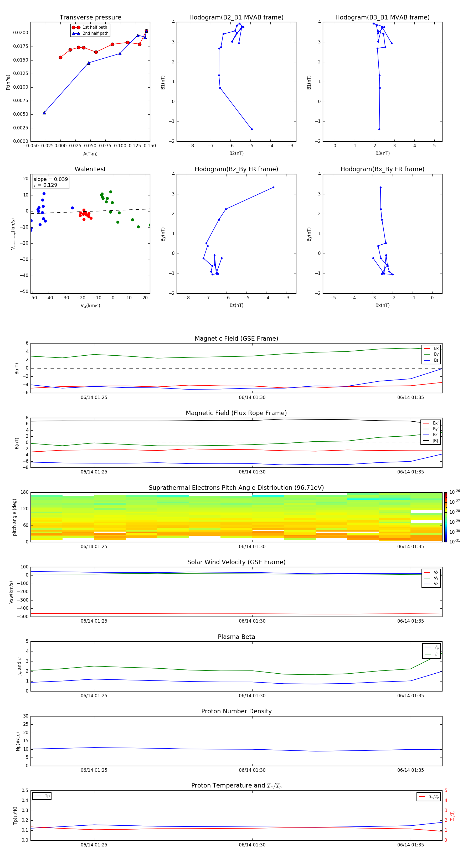Click the pitch angle colorbar
Image resolution: width=473 pixels, height=868 pixels.
pos(446,517)
